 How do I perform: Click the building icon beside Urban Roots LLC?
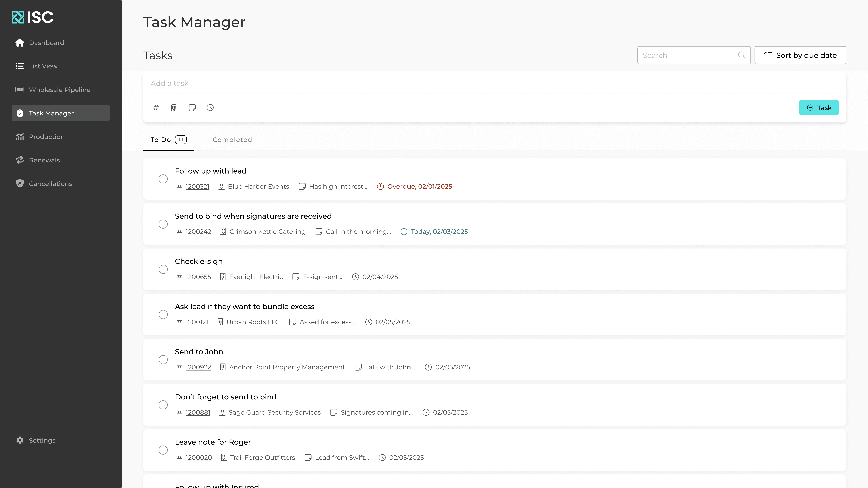[x=220, y=322]
